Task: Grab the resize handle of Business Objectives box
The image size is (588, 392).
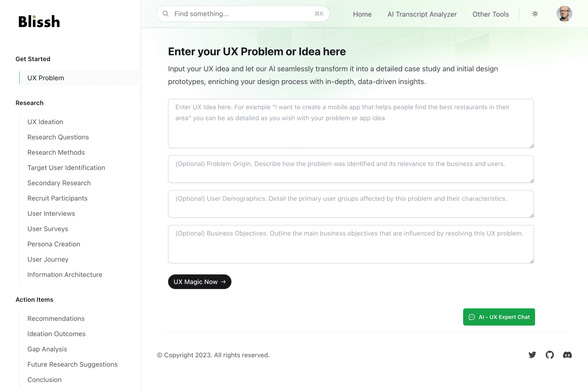Action: pyautogui.click(x=532, y=261)
